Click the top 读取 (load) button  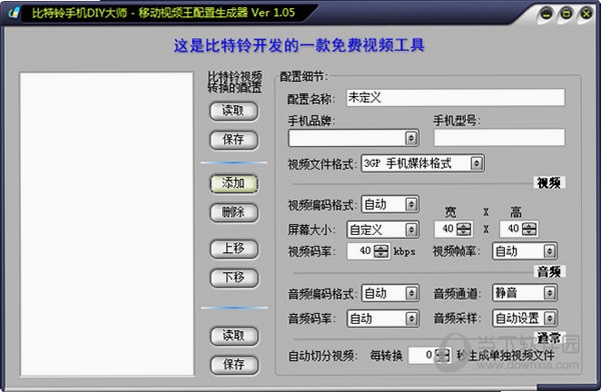click(x=234, y=111)
